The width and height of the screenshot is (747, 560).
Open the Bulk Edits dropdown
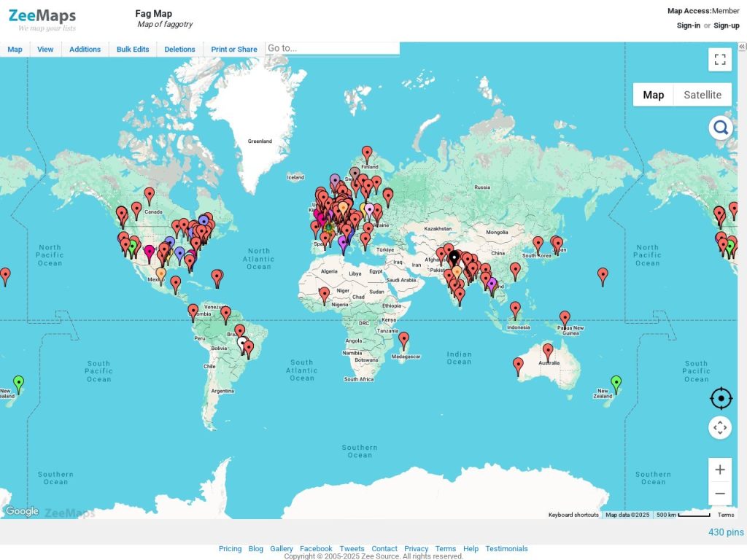133,50
